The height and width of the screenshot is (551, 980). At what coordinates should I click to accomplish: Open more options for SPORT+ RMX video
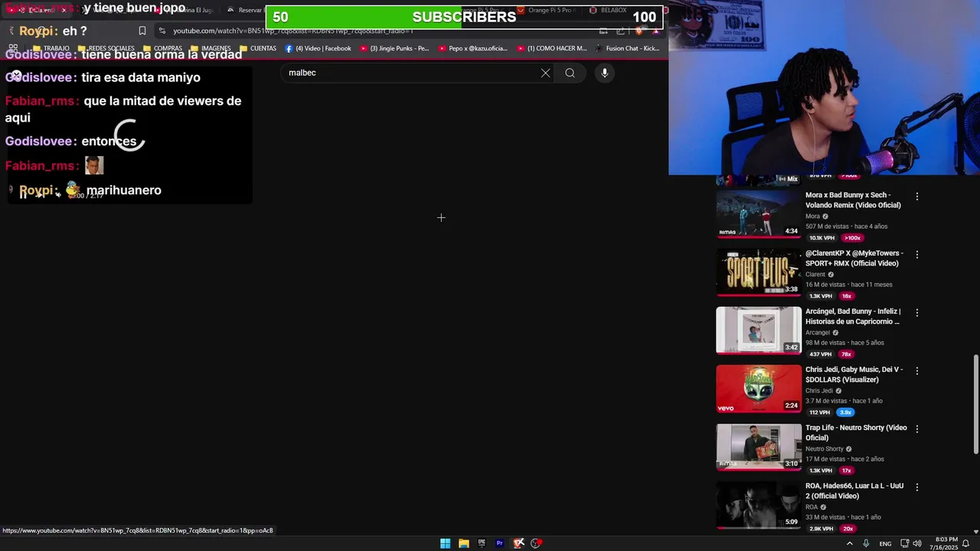[x=916, y=255]
